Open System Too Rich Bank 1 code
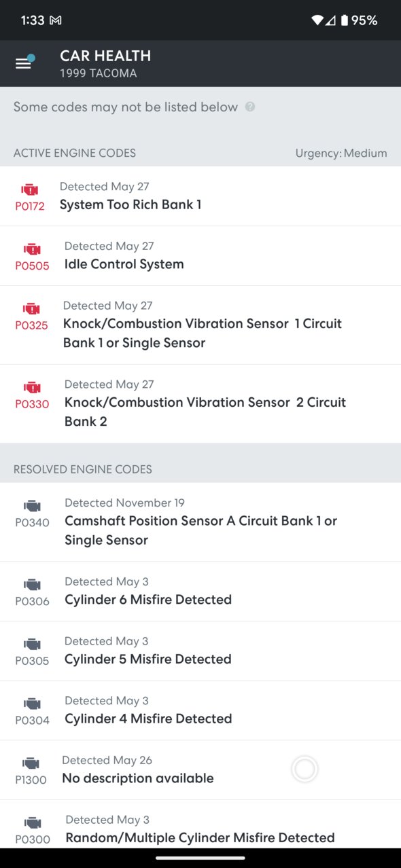 [x=201, y=196]
